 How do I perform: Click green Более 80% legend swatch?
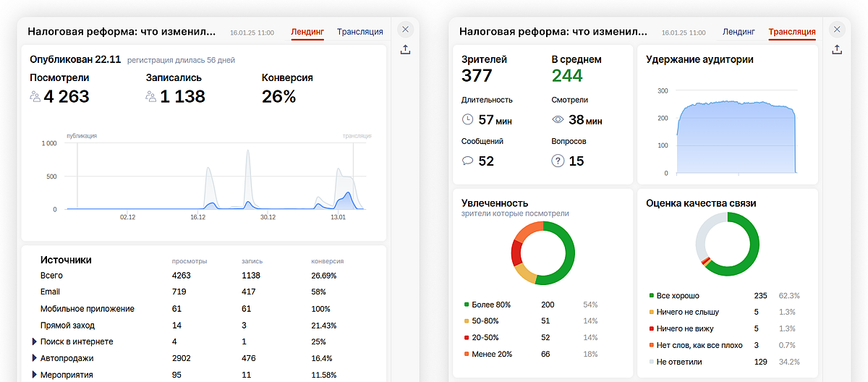tap(467, 305)
